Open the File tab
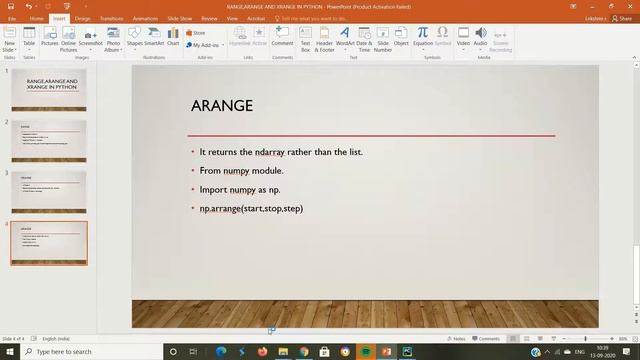 [x=12, y=18]
